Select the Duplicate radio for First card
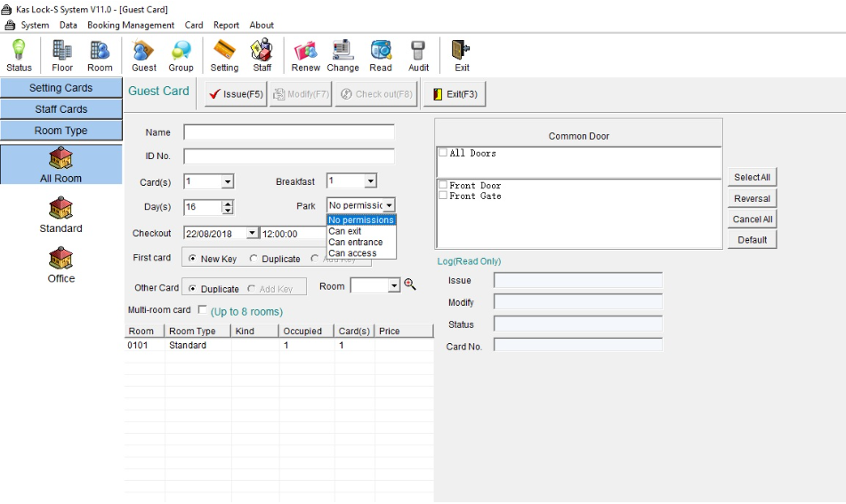Viewport: 846px width, 504px height. (254, 259)
